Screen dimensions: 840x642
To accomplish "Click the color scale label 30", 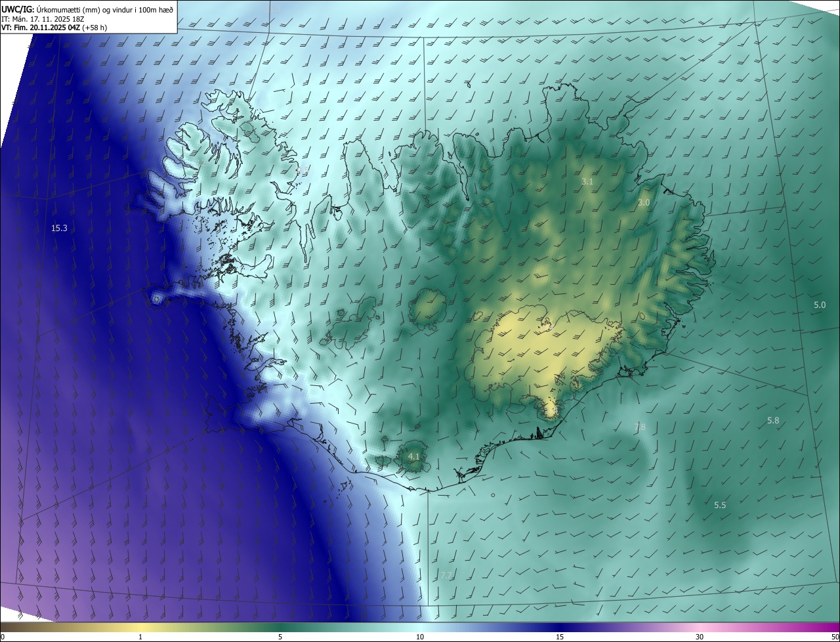I will pyautogui.click(x=700, y=637).
